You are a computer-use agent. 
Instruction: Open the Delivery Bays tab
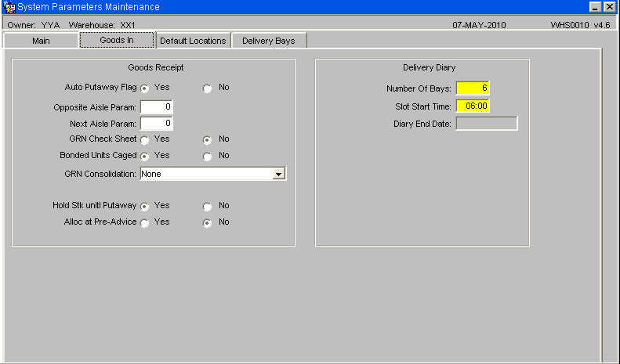point(269,41)
